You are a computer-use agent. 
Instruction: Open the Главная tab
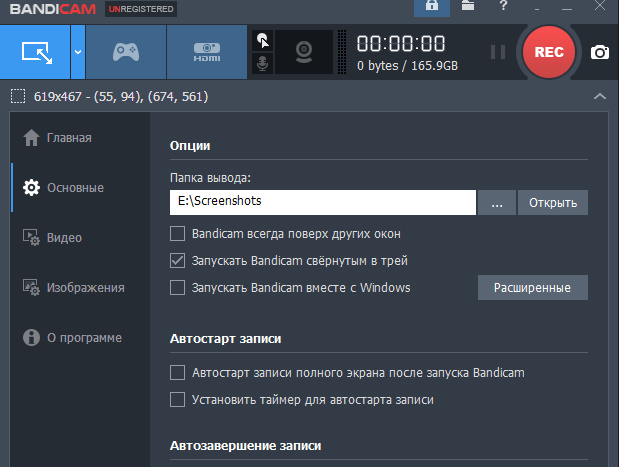point(81,138)
